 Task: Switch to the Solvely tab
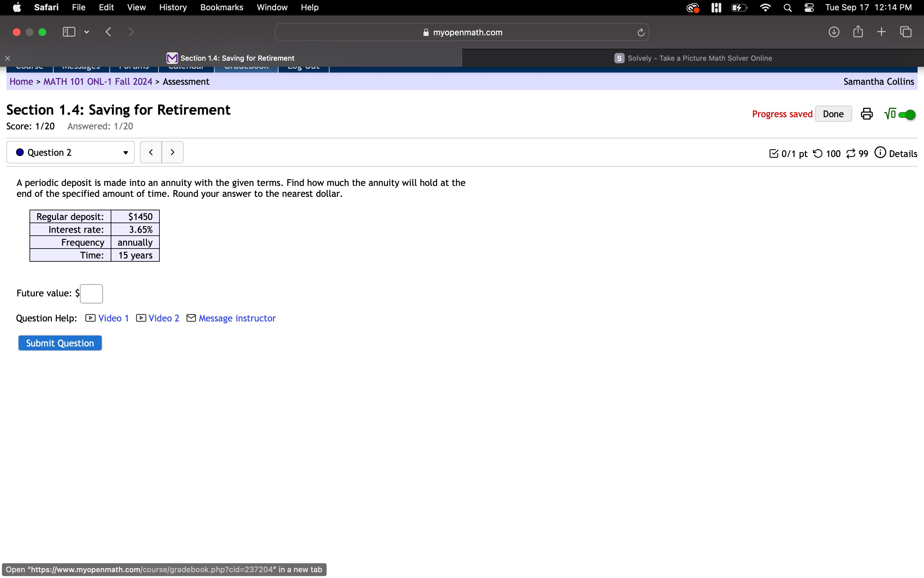click(x=693, y=58)
